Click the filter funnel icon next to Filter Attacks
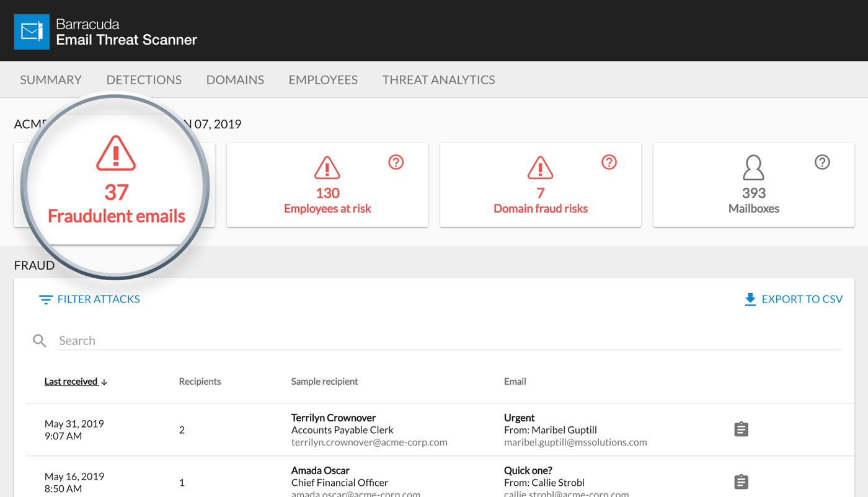 [45, 299]
